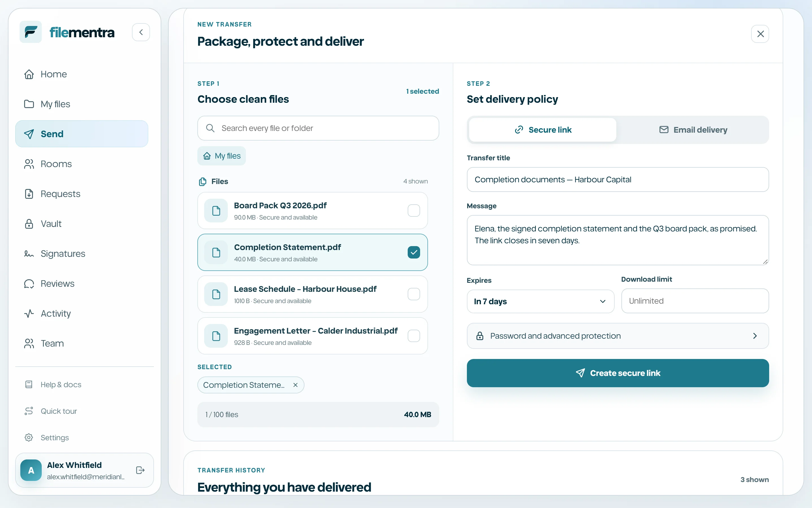This screenshot has height=508, width=812.
Task: Click the Reviews speech bubble icon
Action: 29,284
